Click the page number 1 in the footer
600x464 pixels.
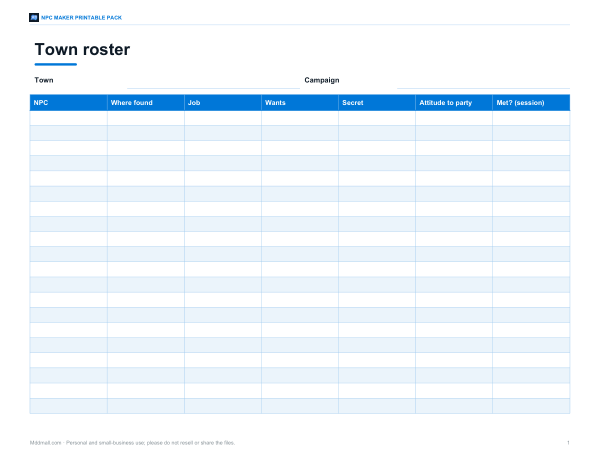pos(568,443)
